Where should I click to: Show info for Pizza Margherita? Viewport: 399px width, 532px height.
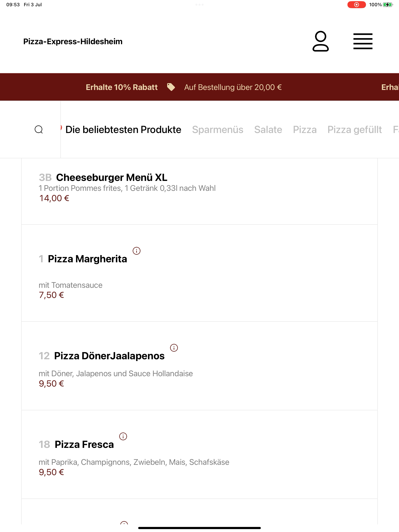point(136,251)
